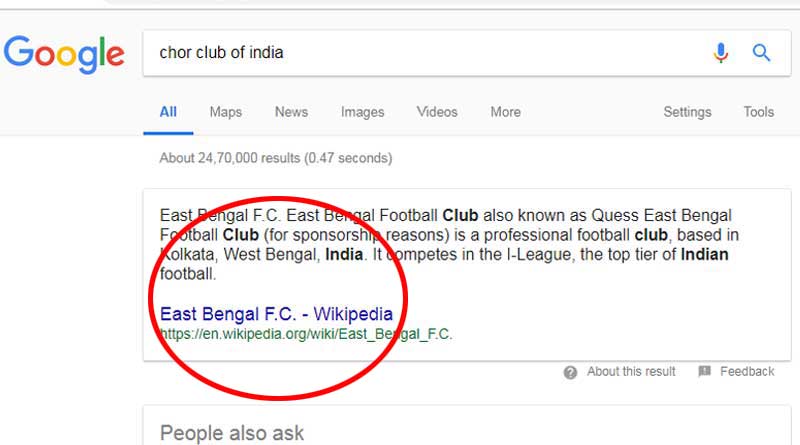Click the green en.wikipedia.org URL
The image size is (800, 445).
pos(306,334)
